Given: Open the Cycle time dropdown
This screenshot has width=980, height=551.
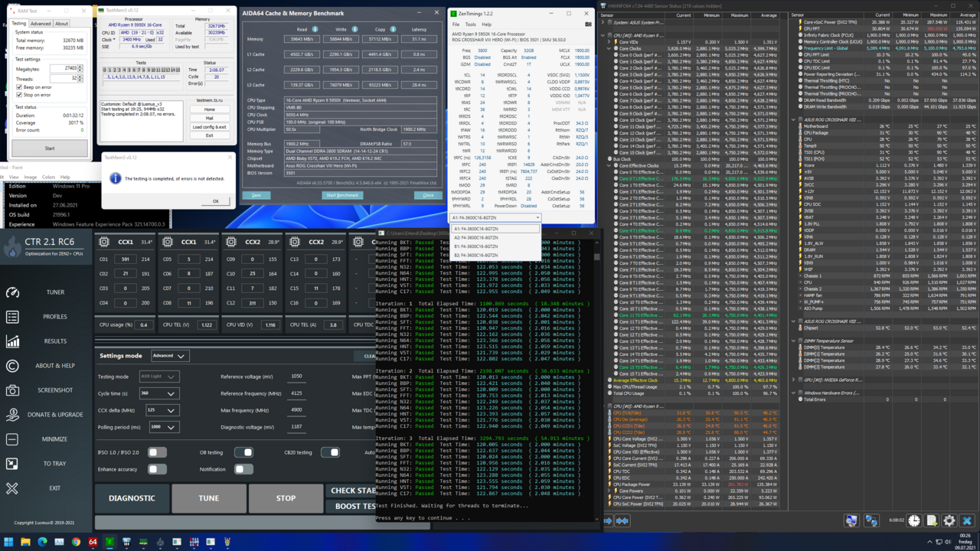Looking at the screenshot, I should (158, 393).
